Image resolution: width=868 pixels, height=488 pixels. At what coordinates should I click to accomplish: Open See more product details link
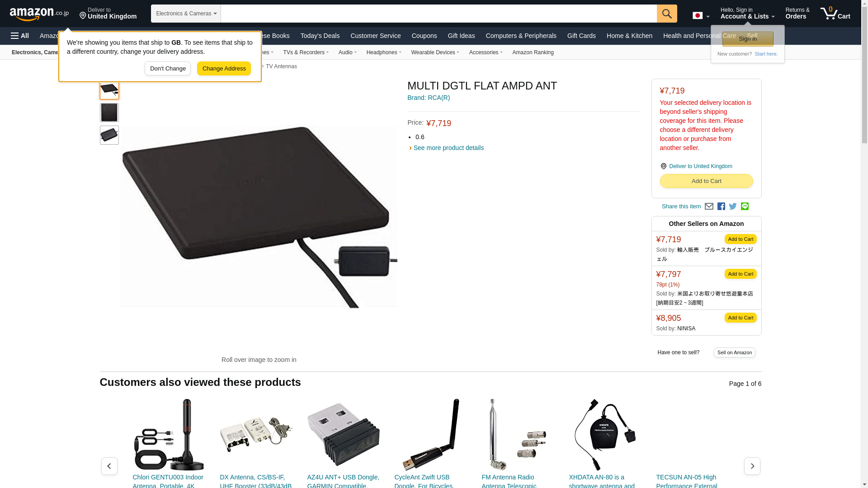pos(448,148)
